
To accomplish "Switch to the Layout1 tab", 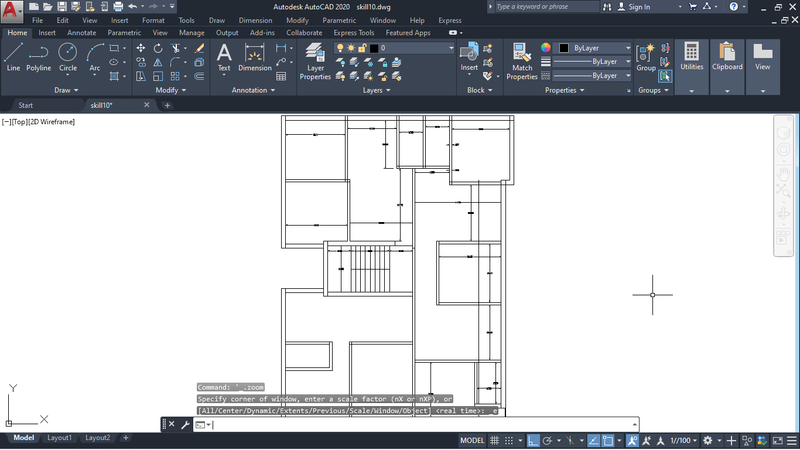I will click(60, 438).
